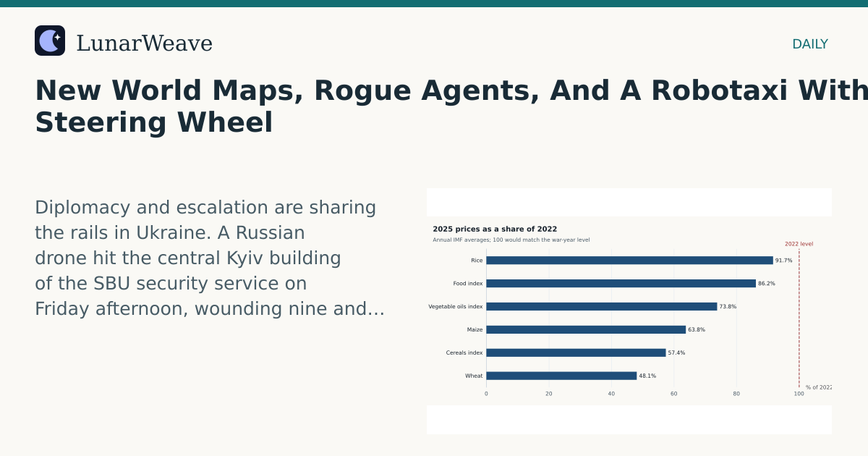Click the 'Cereals index' axis label
The image size is (868, 456).
pyautogui.click(x=464, y=353)
